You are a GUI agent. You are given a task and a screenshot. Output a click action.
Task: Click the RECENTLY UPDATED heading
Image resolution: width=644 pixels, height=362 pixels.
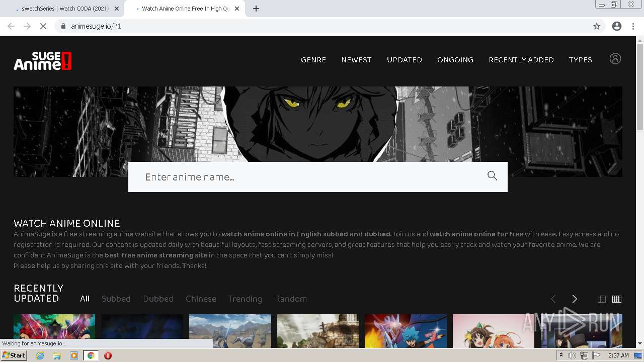coord(39,293)
